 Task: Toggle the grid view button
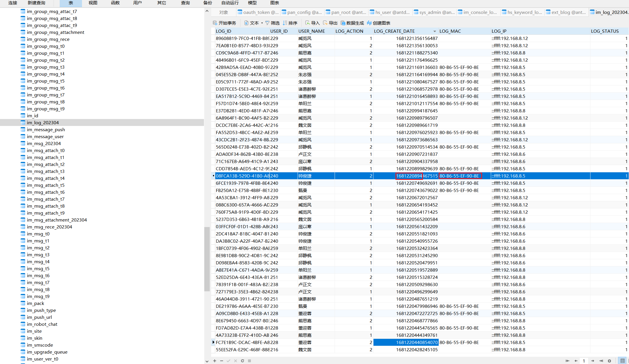pyautogui.click(x=622, y=361)
